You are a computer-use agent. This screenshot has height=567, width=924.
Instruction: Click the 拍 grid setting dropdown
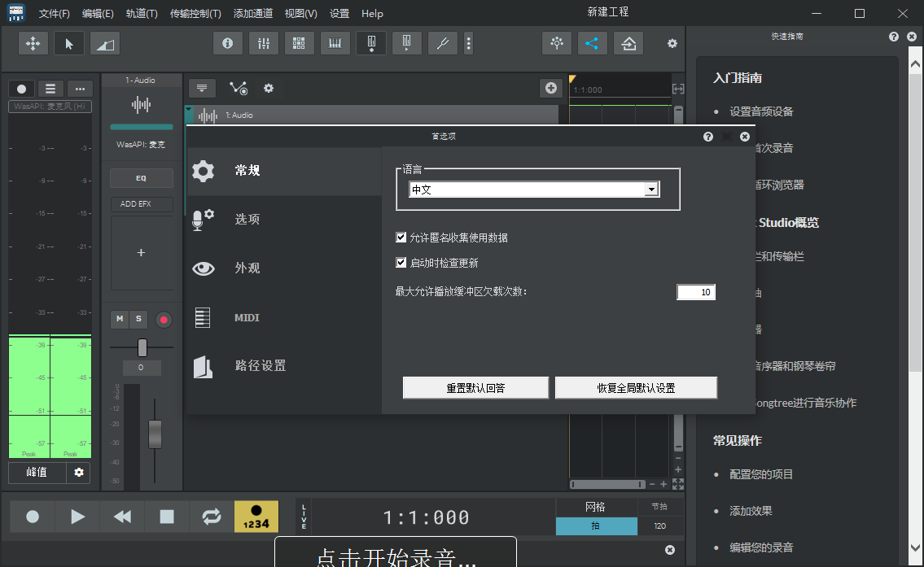(x=597, y=526)
